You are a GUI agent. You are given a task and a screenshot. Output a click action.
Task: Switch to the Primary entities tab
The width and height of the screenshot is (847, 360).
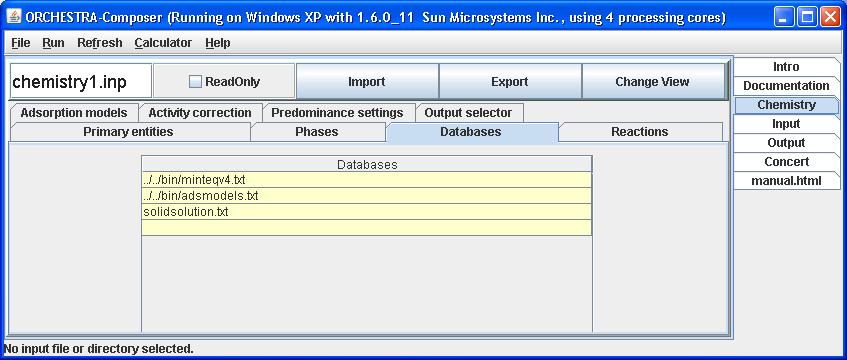click(x=129, y=132)
